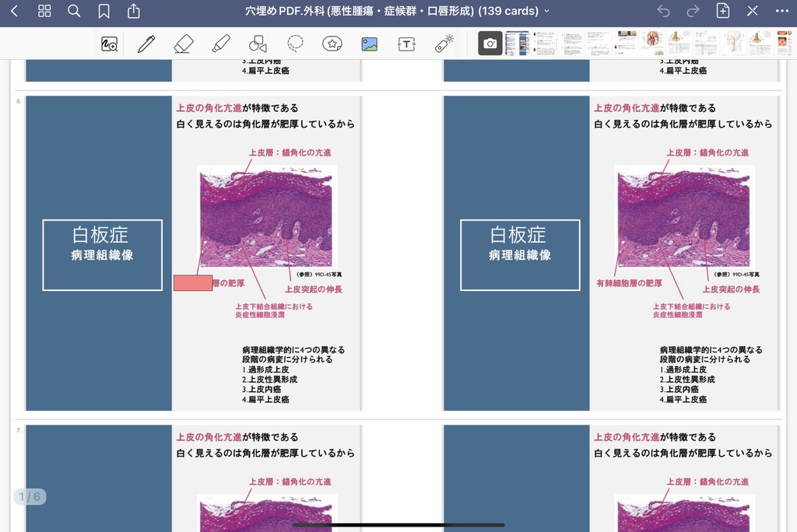This screenshot has width=797, height=532.
Task: Select the Lasso selection tool
Action: 295,44
